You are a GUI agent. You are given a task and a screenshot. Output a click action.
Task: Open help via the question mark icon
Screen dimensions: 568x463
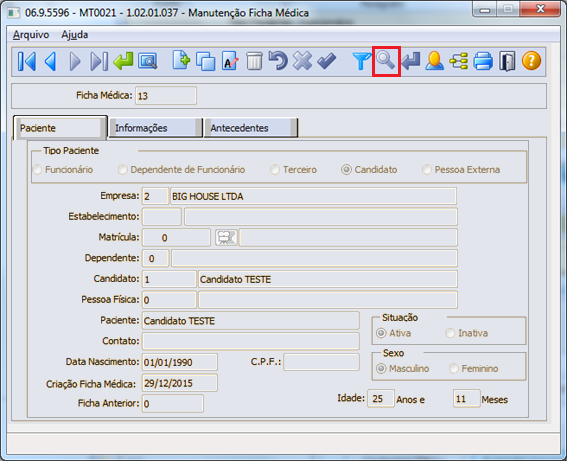(531, 61)
